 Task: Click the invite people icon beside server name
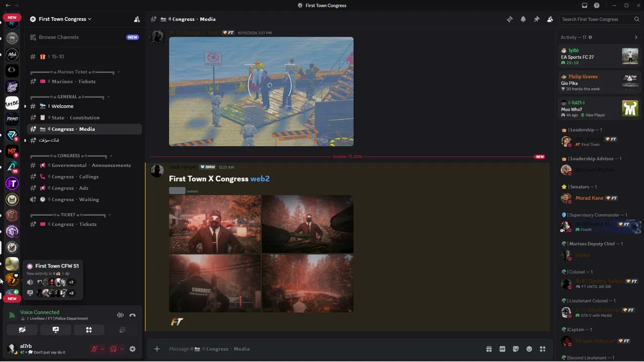coord(137,19)
